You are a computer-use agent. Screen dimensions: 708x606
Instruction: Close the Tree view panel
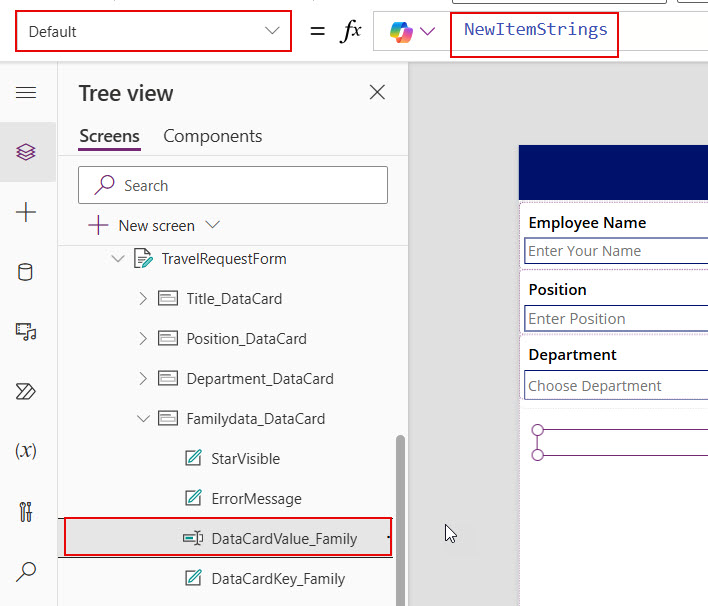[x=377, y=92]
